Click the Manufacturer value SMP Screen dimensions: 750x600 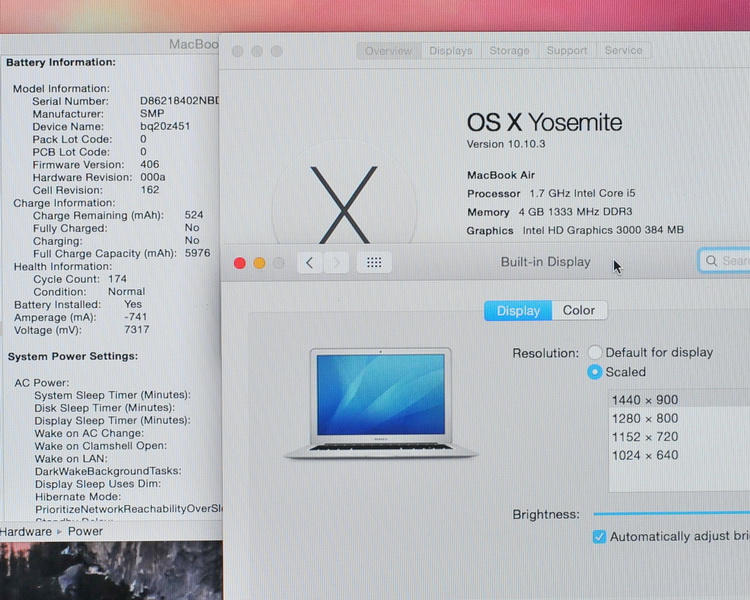[x=152, y=113]
